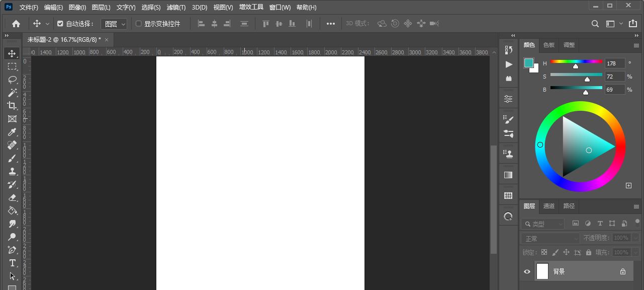Switch to the 通道 tab

(548, 206)
